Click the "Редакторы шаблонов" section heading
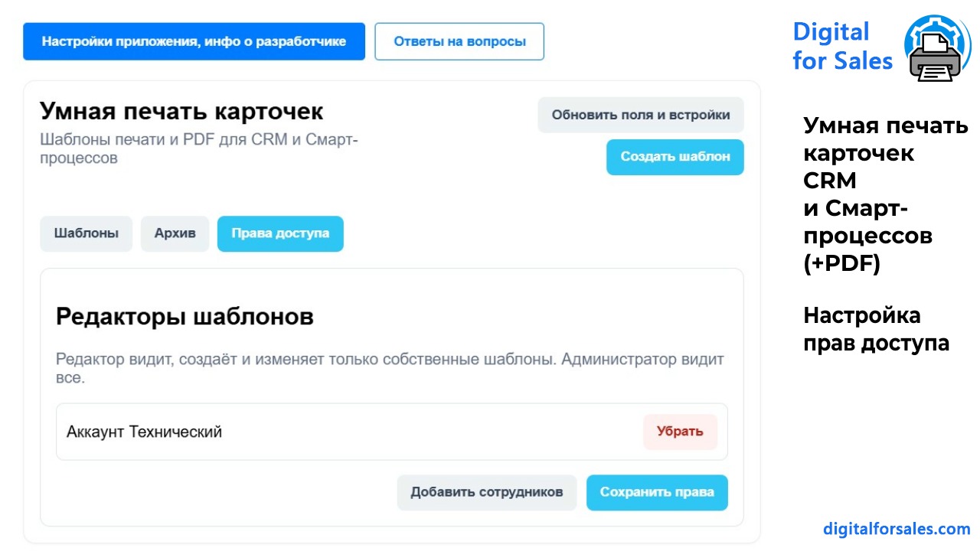 click(185, 317)
